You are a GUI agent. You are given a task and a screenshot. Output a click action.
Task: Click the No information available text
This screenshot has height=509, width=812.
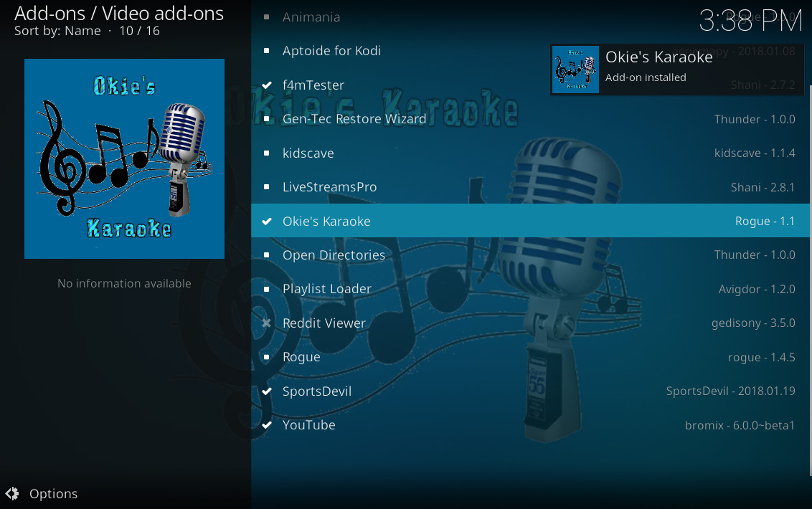coord(124,283)
